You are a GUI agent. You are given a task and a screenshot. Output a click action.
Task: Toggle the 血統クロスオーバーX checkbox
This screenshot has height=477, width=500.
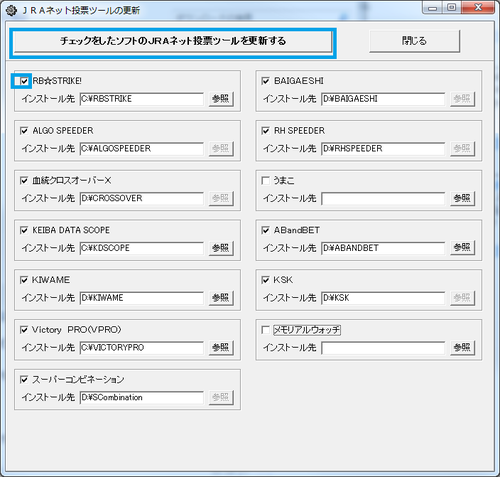(x=24, y=181)
